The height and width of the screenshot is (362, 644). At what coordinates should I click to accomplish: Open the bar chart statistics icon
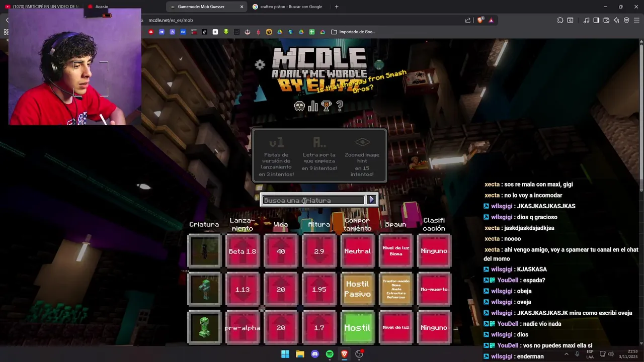coord(313,106)
